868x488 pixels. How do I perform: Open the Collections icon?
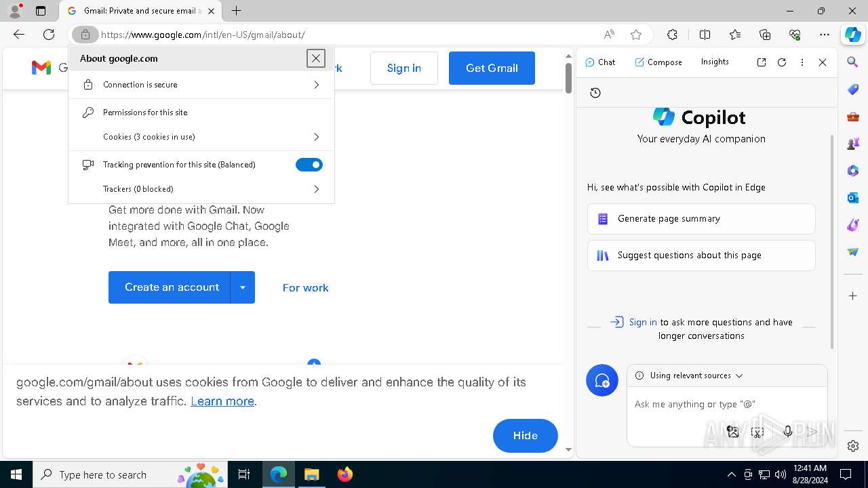click(765, 35)
